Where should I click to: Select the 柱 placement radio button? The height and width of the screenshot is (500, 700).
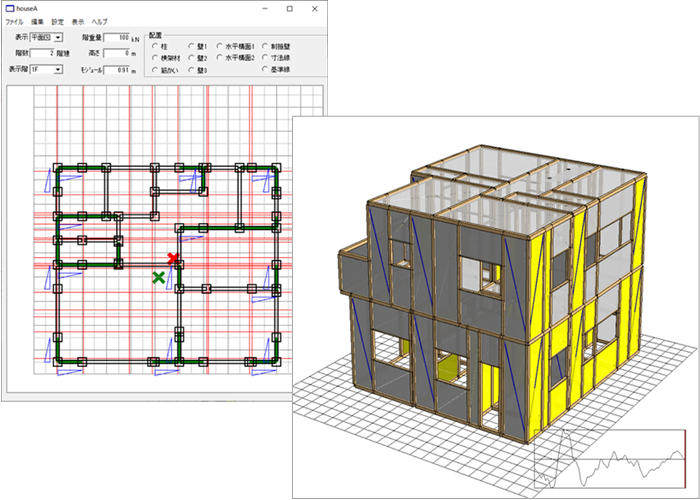coord(154,46)
